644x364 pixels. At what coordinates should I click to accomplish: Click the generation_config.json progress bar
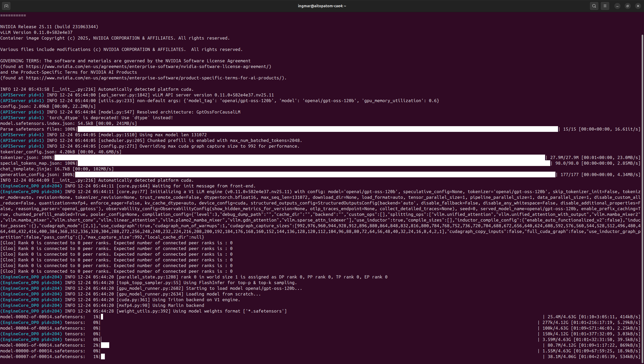(x=315, y=175)
